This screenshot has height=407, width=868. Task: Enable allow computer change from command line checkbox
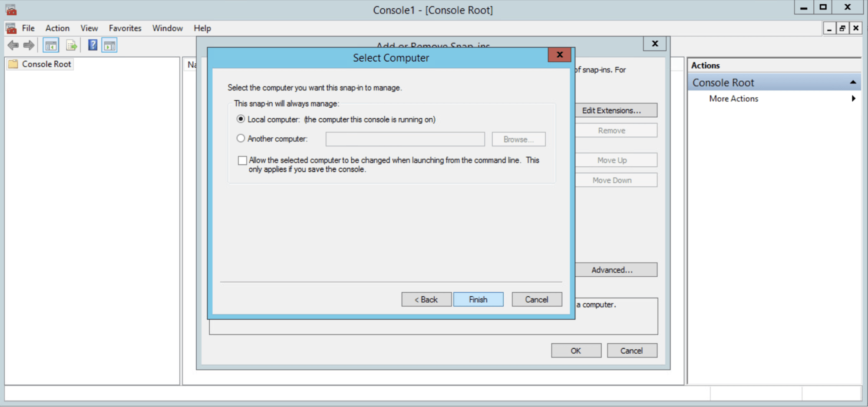242,160
